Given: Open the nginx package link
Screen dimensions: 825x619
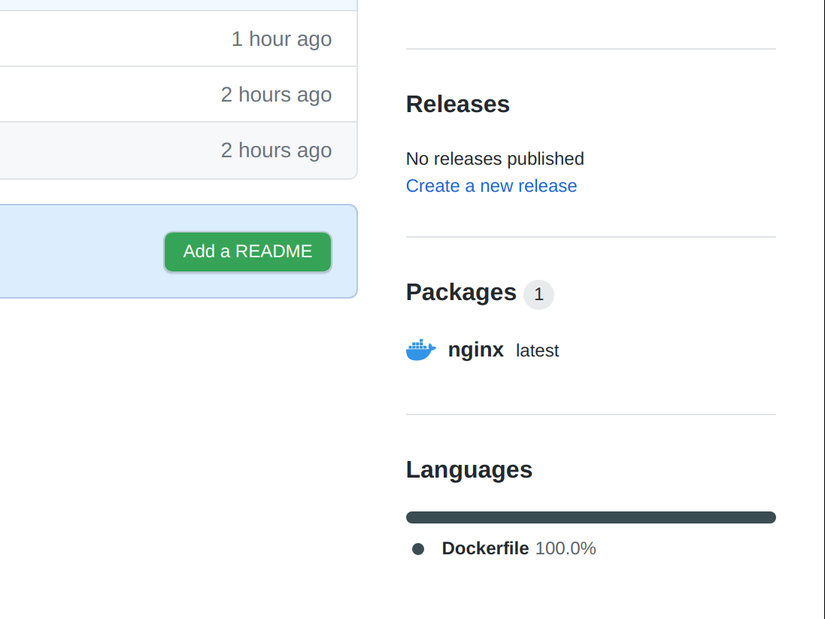Looking at the screenshot, I should [476, 350].
